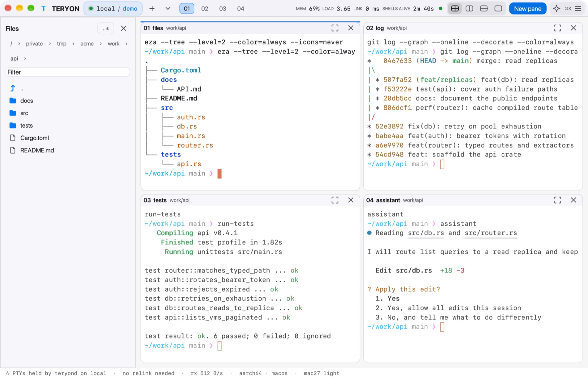588x378 pixels.
Task: Maximize the 03 tests pane
Action: tap(335, 200)
